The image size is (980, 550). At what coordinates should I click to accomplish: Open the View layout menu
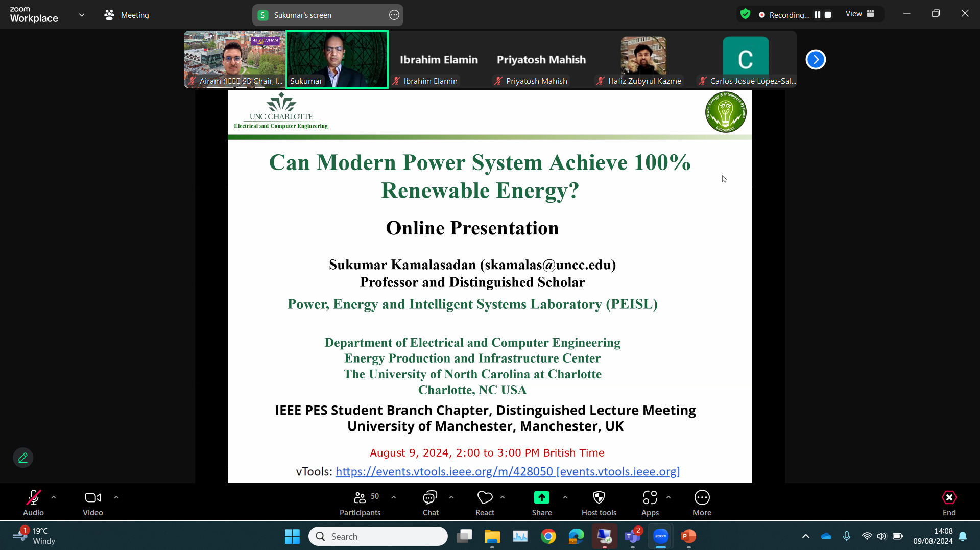tap(859, 14)
